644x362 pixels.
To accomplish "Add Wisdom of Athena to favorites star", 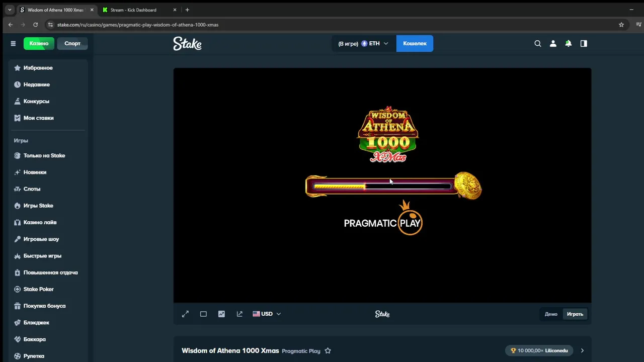I will click(x=328, y=351).
